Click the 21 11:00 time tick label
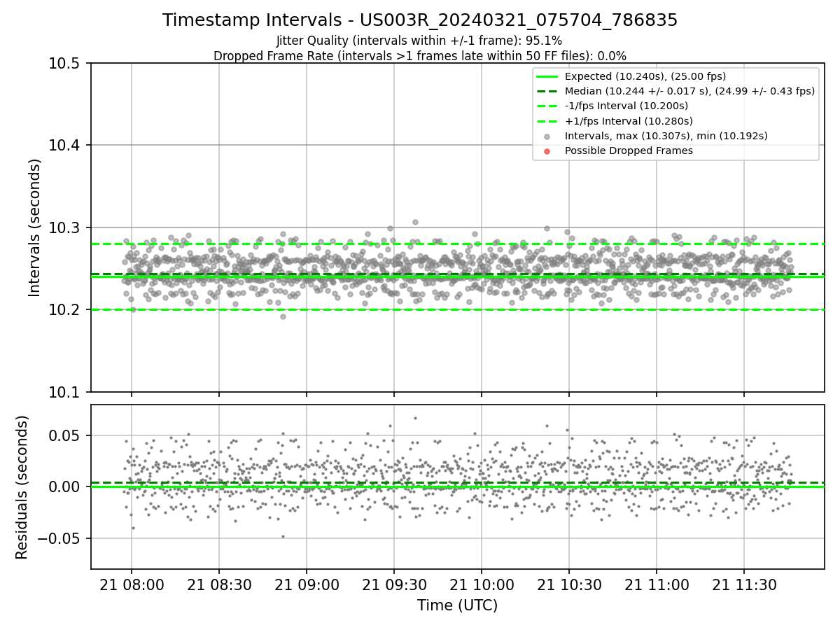Viewport: 840px width, 630px height. [656, 584]
